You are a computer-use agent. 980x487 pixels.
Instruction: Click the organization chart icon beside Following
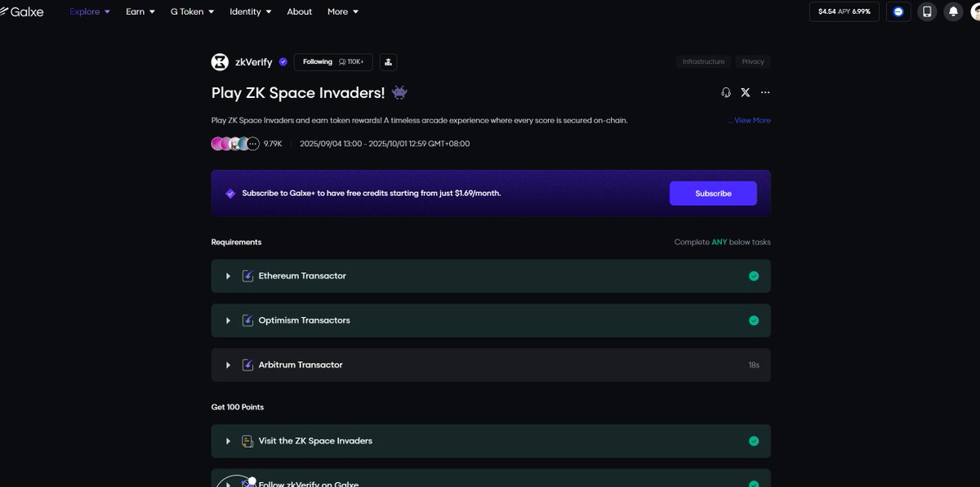tap(388, 62)
